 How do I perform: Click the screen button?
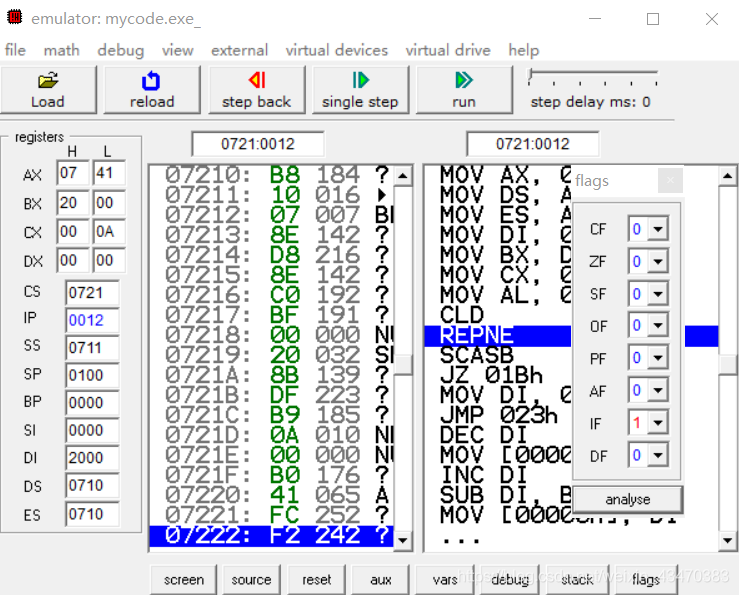click(x=184, y=579)
